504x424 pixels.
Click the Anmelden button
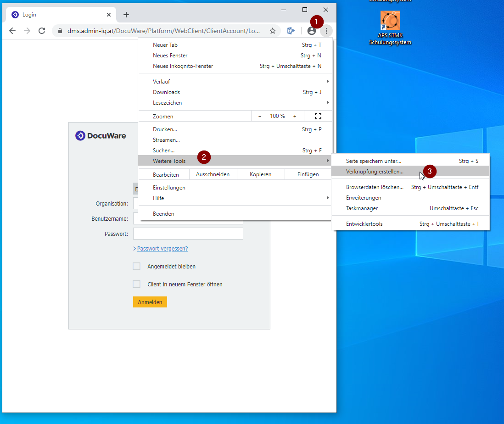pos(150,302)
